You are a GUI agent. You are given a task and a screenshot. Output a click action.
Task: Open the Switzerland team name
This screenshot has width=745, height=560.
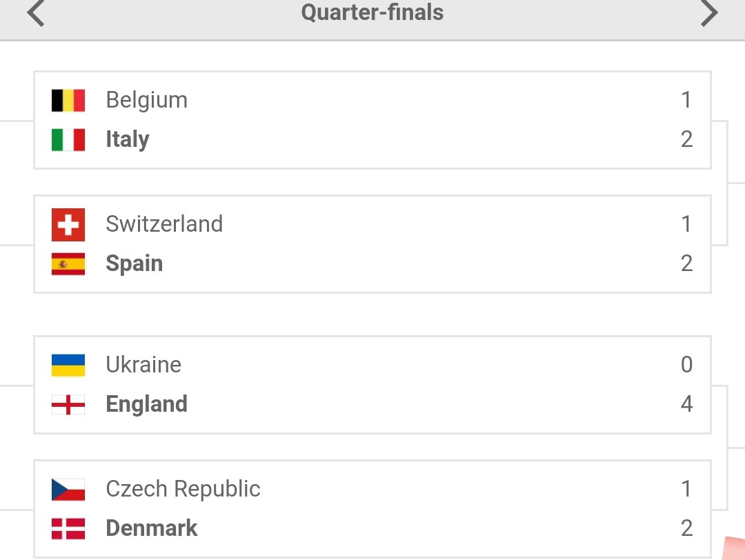coord(164,224)
